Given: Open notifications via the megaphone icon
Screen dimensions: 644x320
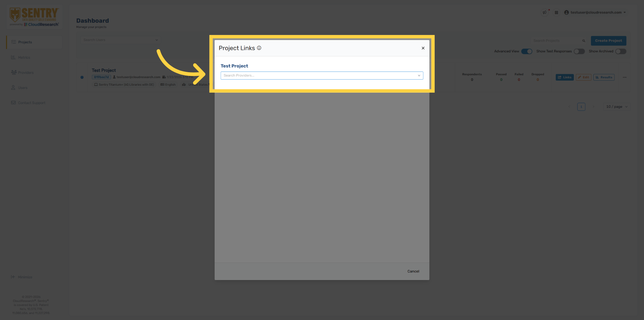Looking at the screenshot, I should click(545, 12).
